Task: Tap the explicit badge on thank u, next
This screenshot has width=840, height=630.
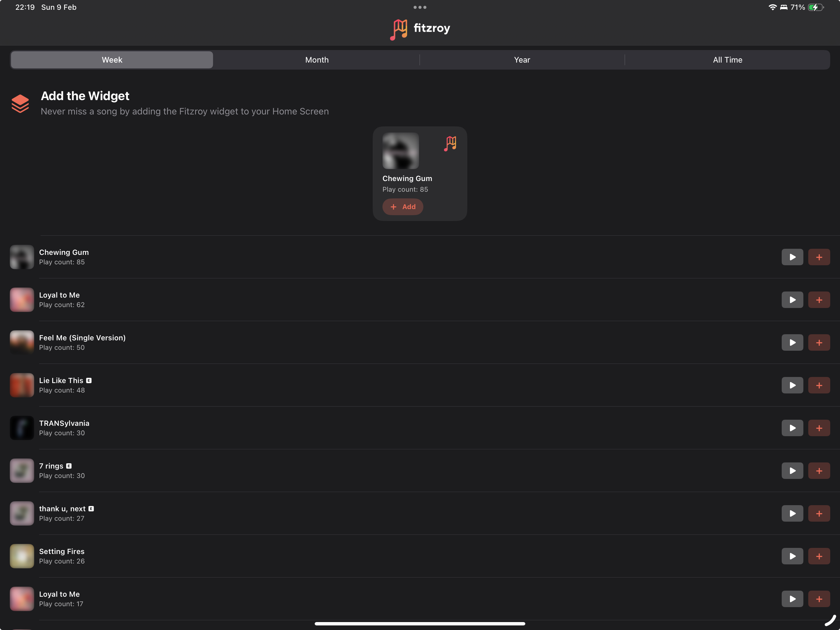Action: click(x=91, y=509)
